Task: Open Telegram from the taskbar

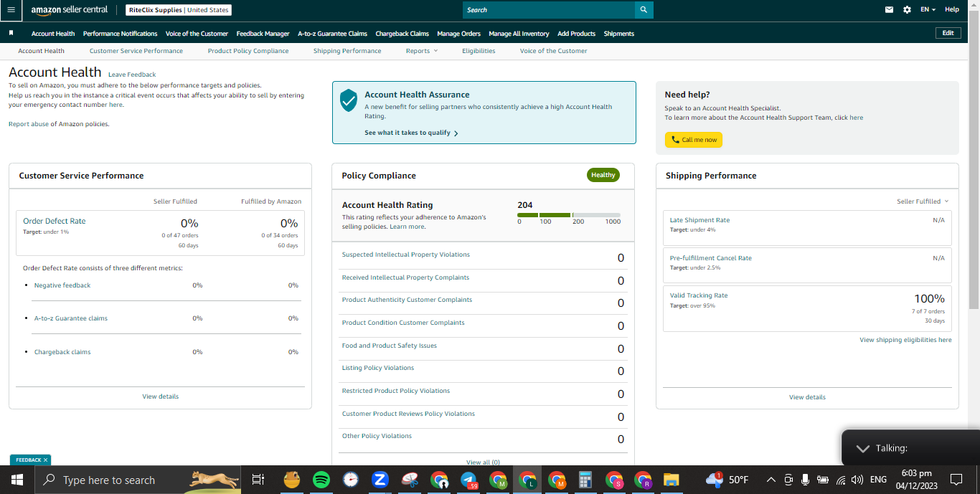Action: tap(468, 480)
